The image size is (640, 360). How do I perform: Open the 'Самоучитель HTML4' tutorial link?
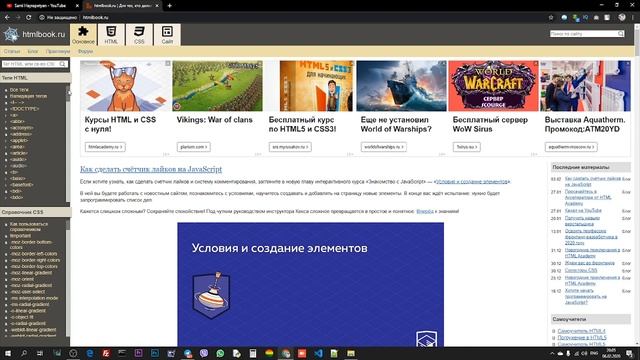click(x=581, y=331)
